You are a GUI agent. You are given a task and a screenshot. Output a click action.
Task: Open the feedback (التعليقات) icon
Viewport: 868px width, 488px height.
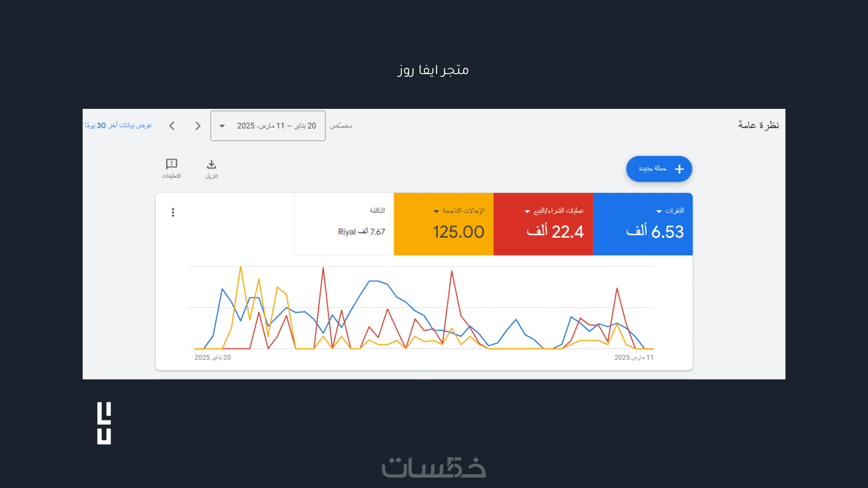172,164
